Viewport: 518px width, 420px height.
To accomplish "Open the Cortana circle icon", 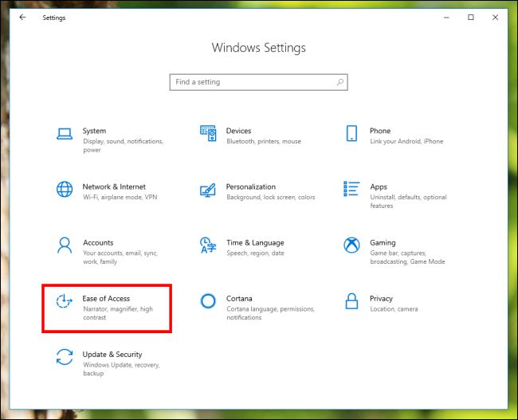I will coord(208,301).
